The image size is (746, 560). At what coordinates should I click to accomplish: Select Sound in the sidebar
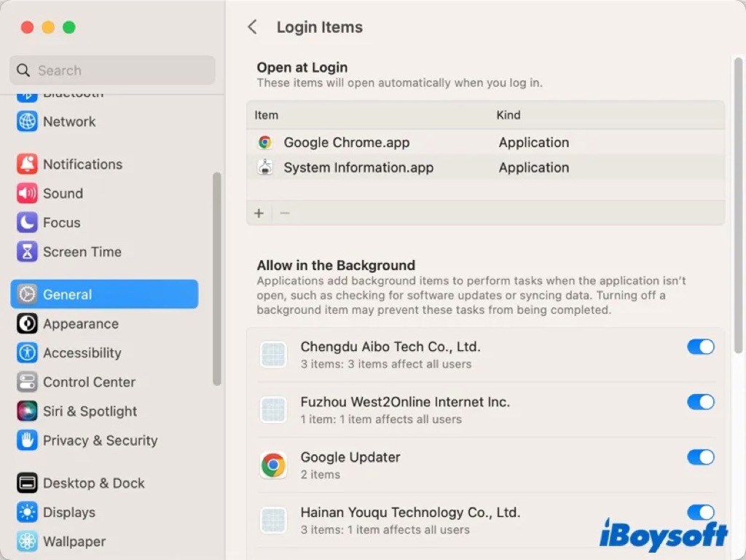click(x=63, y=194)
